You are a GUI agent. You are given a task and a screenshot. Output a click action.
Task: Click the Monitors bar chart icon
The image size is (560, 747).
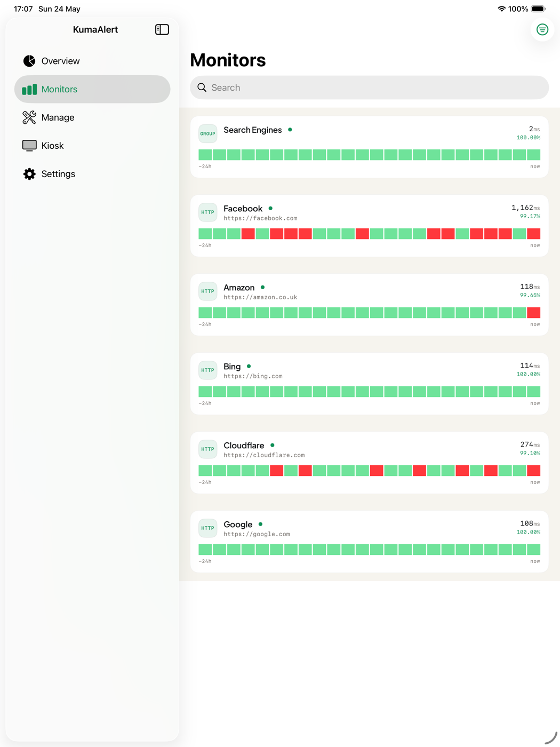point(29,89)
